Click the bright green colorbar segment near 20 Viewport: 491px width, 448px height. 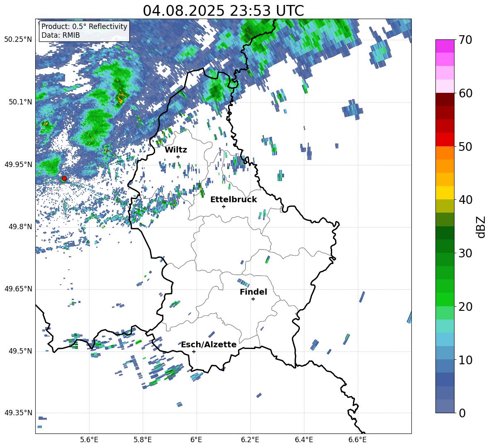click(445, 299)
